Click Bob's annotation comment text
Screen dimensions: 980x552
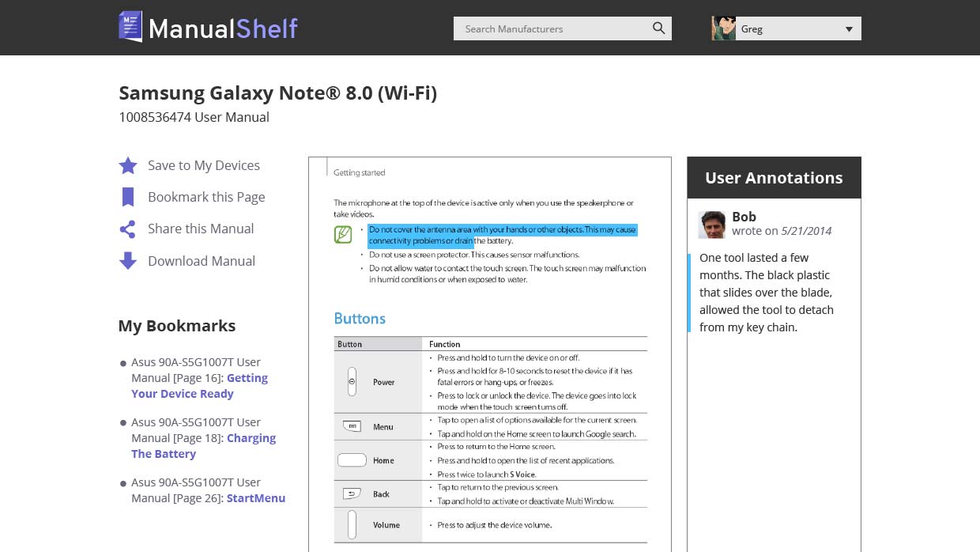[x=767, y=293]
